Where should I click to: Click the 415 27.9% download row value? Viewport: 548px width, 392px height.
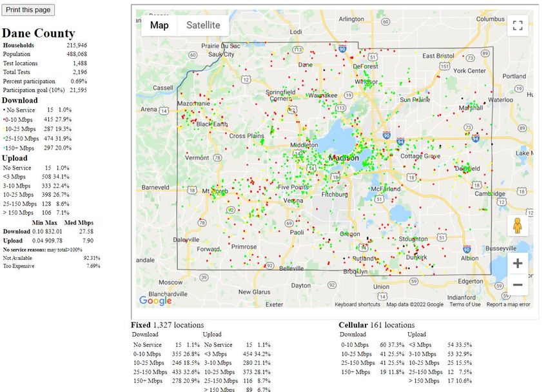[x=57, y=119]
